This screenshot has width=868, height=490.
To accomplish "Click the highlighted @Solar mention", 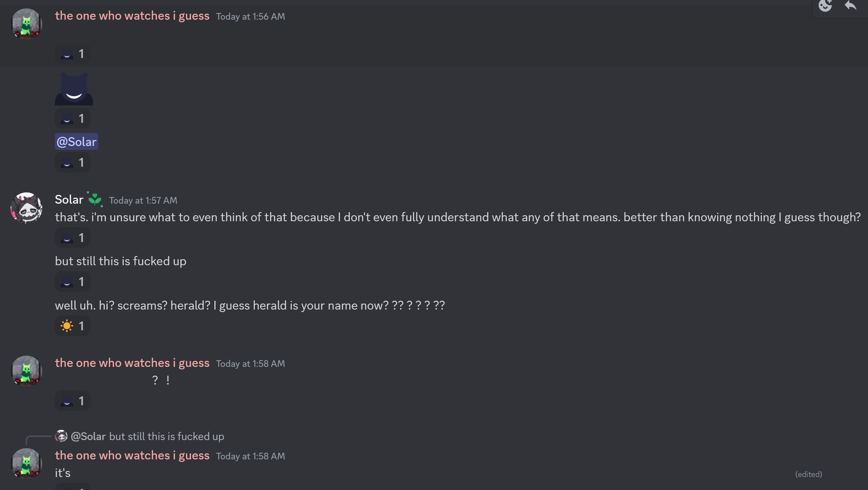I will (x=76, y=142).
